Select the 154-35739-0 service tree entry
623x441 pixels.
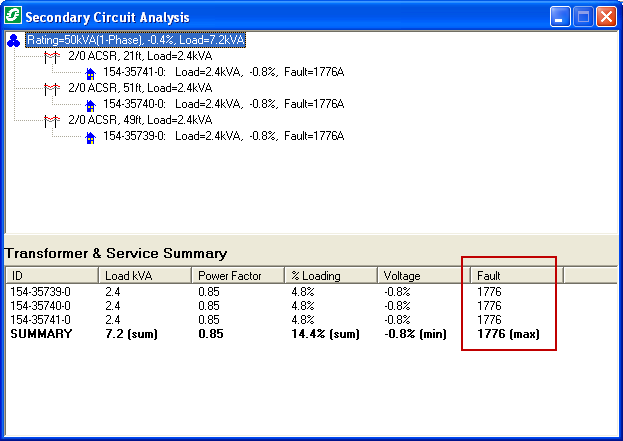click(223, 136)
